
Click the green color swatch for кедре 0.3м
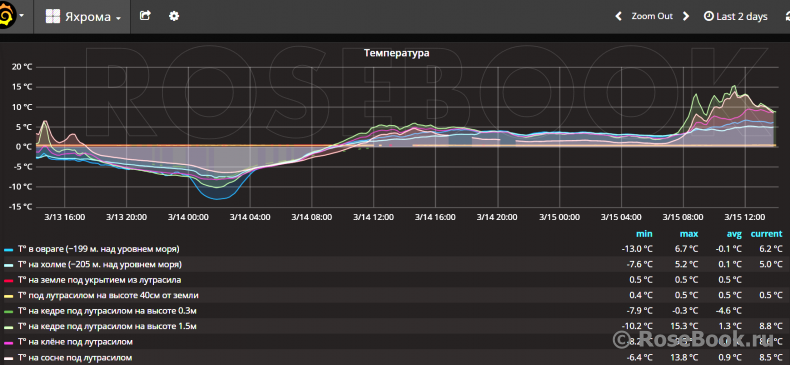(8, 312)
